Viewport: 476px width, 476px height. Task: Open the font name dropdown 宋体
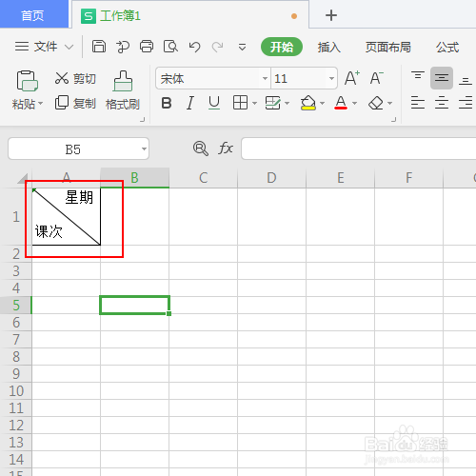(265, 78)
